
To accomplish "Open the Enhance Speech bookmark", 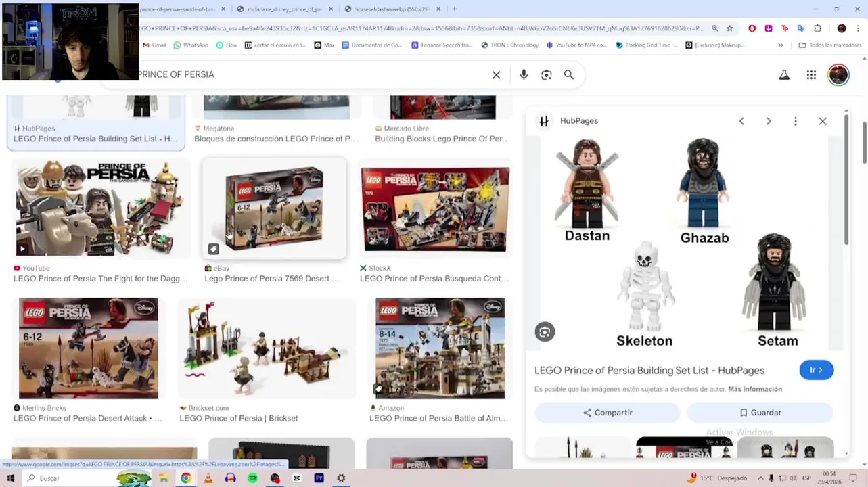I will (442, 45).
